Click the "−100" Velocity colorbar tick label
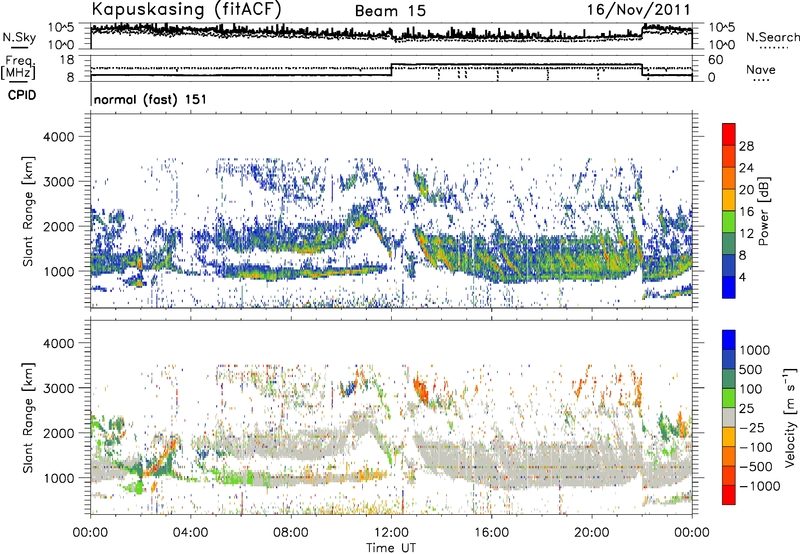The image size is (800, 554). point(755,447)
